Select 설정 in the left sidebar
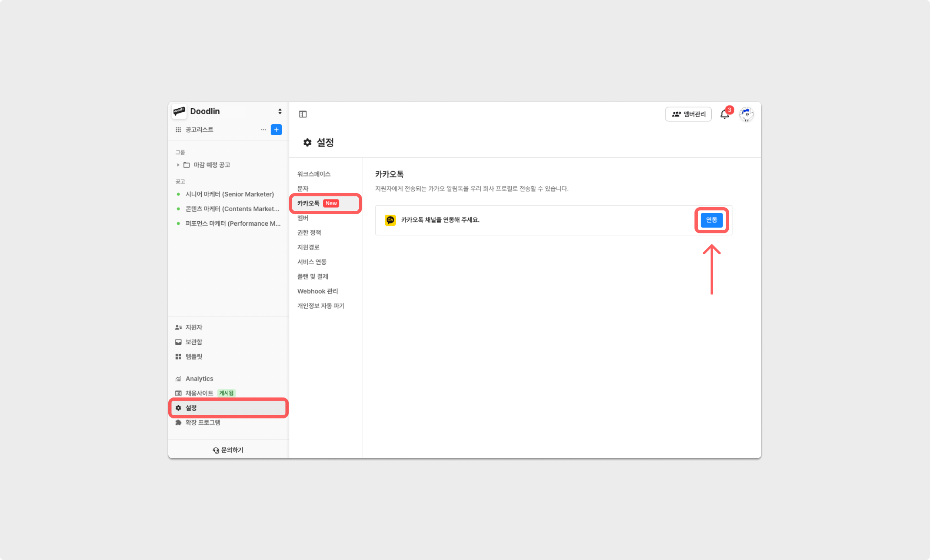Viewport: 930px width, 560px height. (191, 408)
